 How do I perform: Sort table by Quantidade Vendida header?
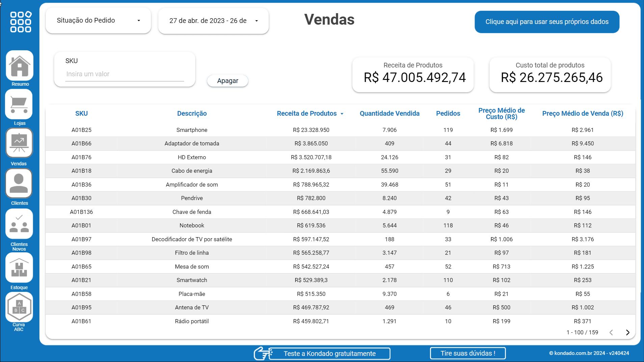389,114
